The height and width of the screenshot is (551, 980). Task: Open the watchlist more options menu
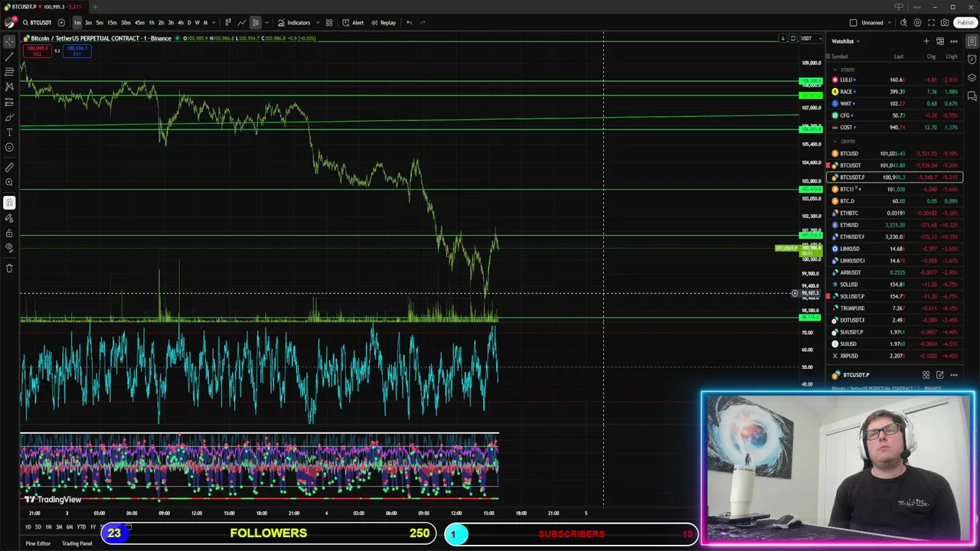pyautogui.click(x=954, y=41)
